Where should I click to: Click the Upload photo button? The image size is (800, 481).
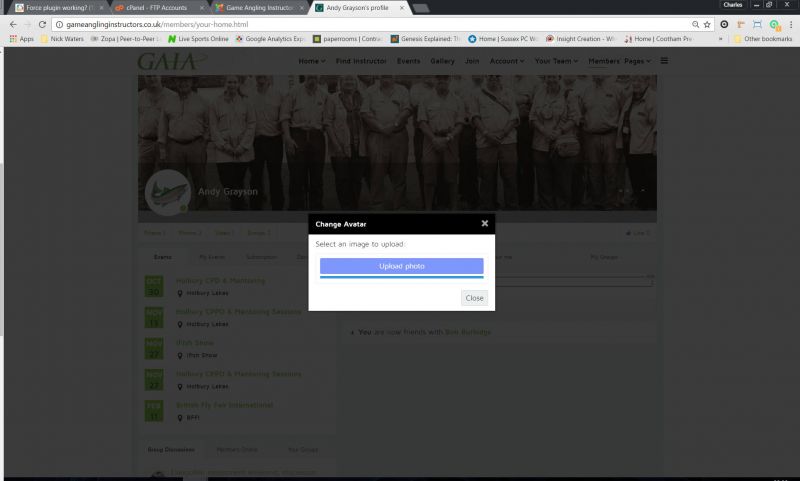pos(402,266)
